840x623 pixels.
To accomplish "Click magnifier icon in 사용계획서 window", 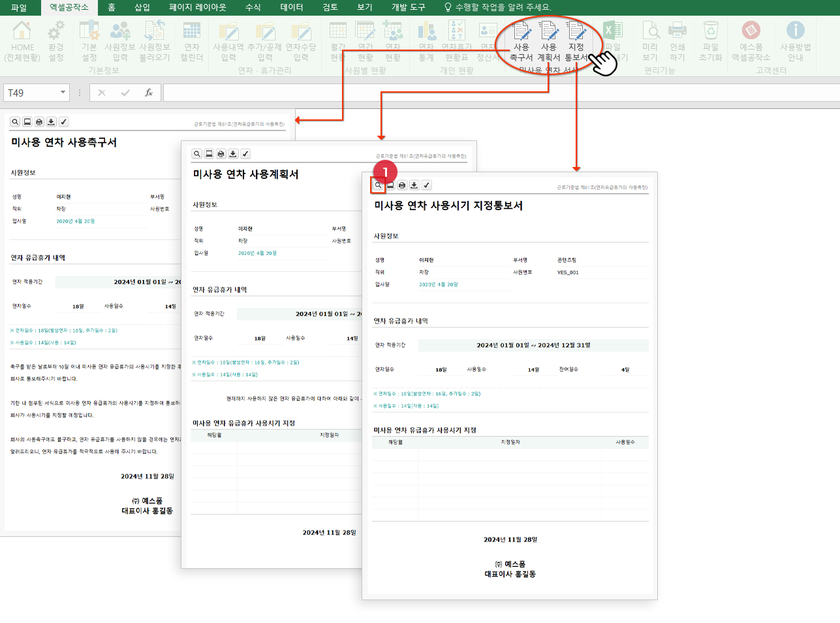I will pos(196,154).
